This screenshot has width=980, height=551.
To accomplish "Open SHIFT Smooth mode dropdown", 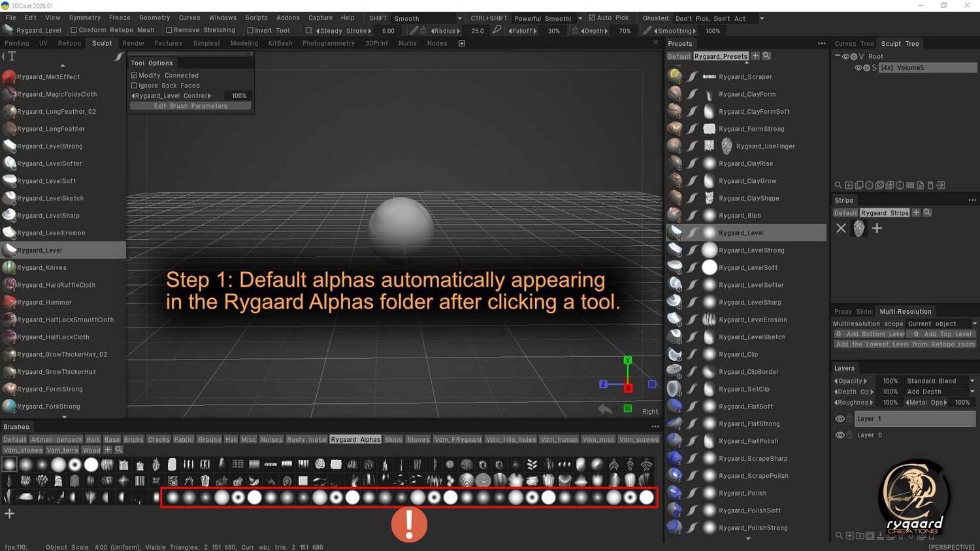I will (x=459, y=18).
